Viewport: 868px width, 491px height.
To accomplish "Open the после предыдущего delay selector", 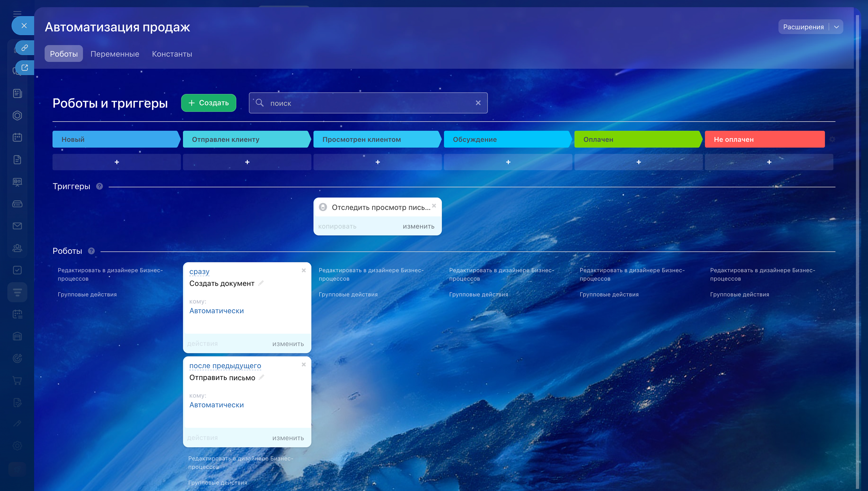I will (225, 366).
